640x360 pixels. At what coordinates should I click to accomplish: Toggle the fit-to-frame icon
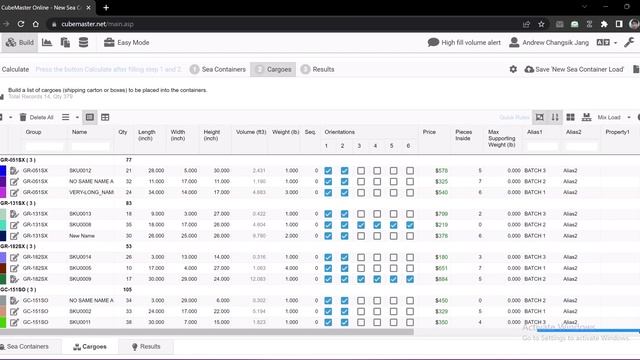[540, 118]
